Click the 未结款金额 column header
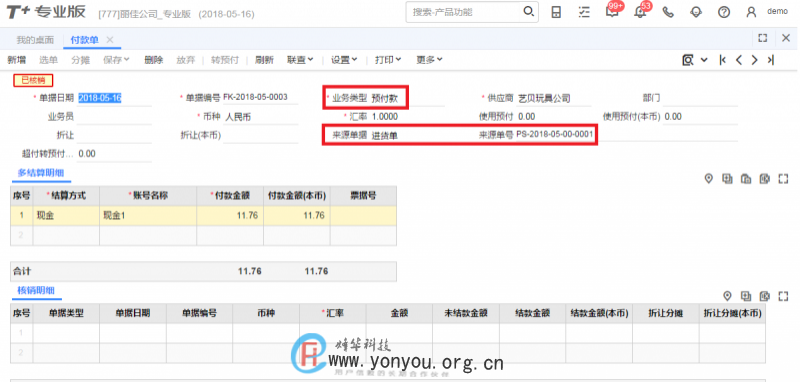The height and width of the screenshot is (382, 800). (466, 314)
